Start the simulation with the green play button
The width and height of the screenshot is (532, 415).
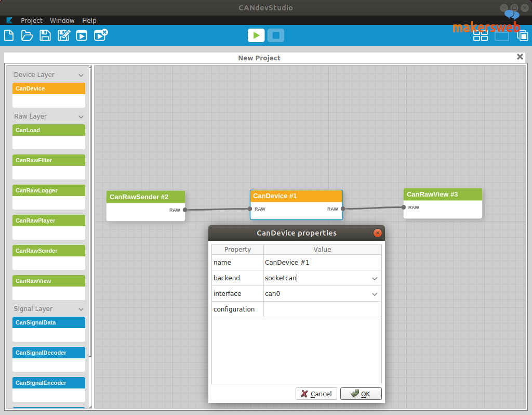[256, 35]
